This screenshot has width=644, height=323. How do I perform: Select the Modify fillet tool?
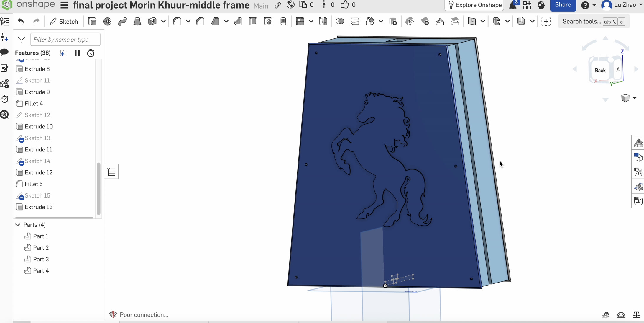click(410, 21)
